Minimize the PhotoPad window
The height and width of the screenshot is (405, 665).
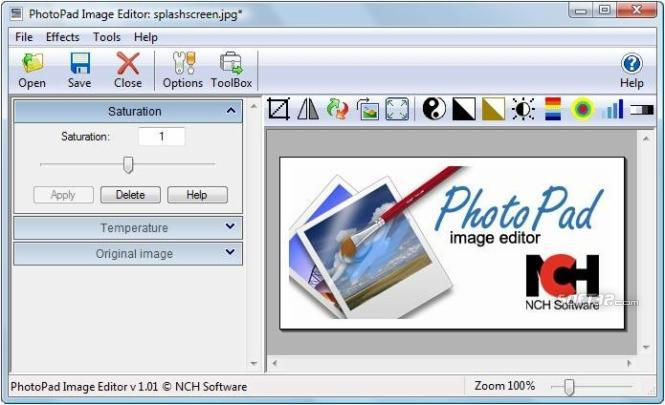click(x=581, y=10)
